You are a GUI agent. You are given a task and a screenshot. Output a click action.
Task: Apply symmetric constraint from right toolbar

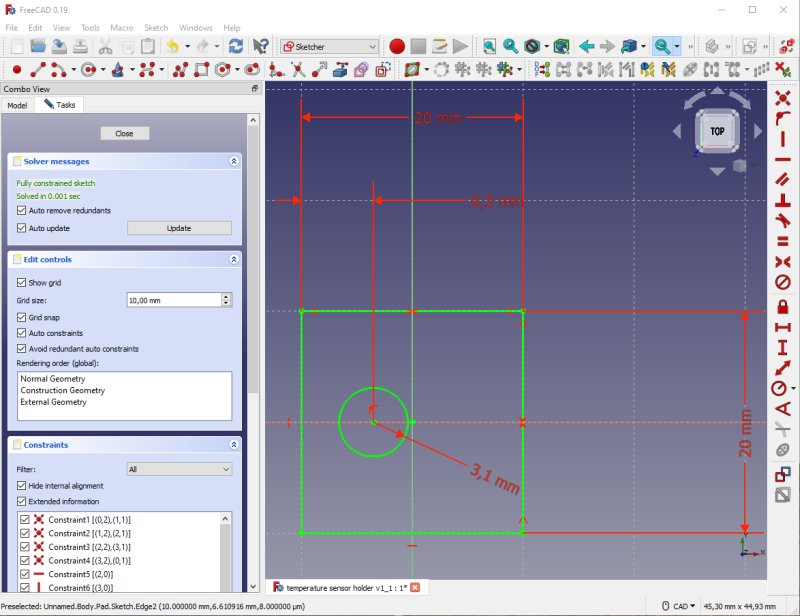point(783,262)
